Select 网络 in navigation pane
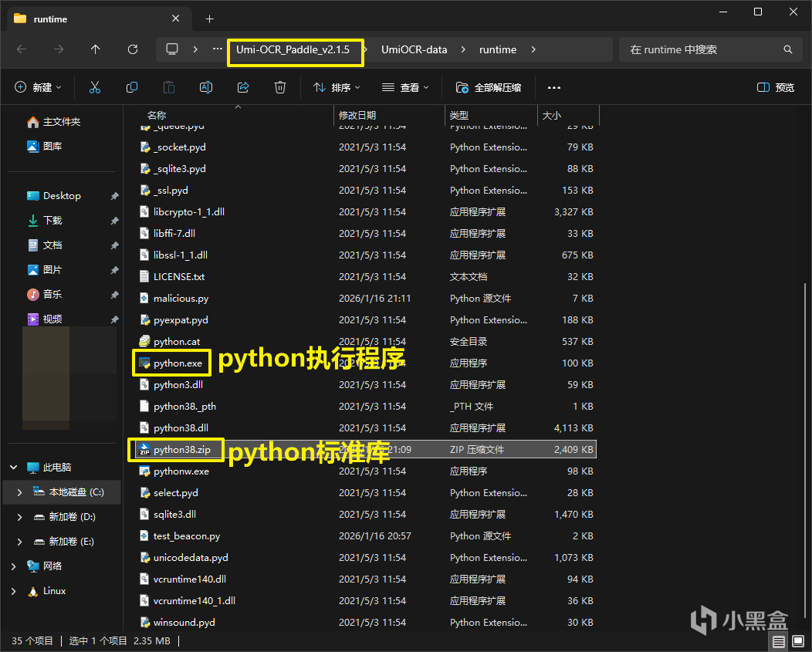The width and height of the screenshot is (812, 652). (x=45, y=566)
